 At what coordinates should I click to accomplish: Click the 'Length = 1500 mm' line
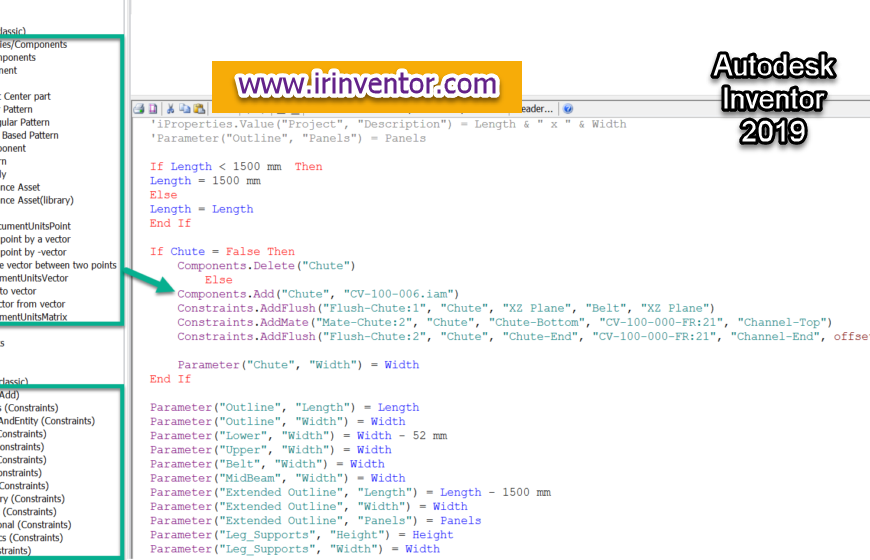coord(205,181)
